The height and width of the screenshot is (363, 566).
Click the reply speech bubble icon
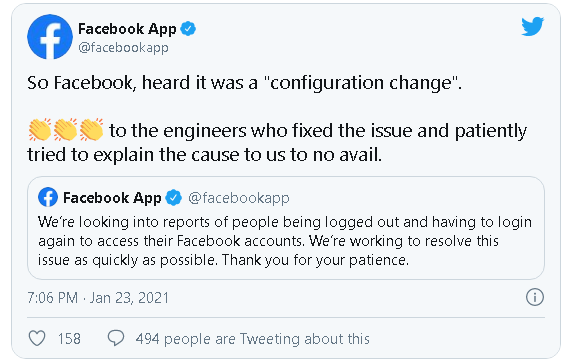click(x=116, y=338)
